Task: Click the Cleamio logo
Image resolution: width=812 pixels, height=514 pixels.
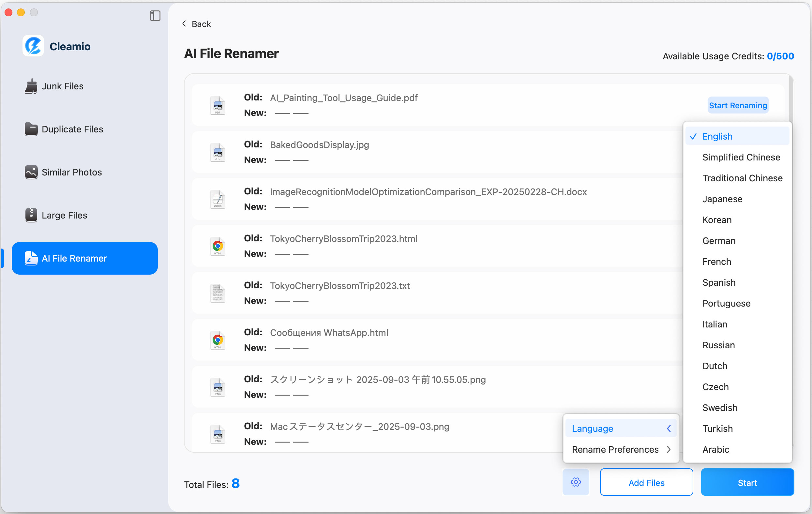Action: tap(33, 46)
